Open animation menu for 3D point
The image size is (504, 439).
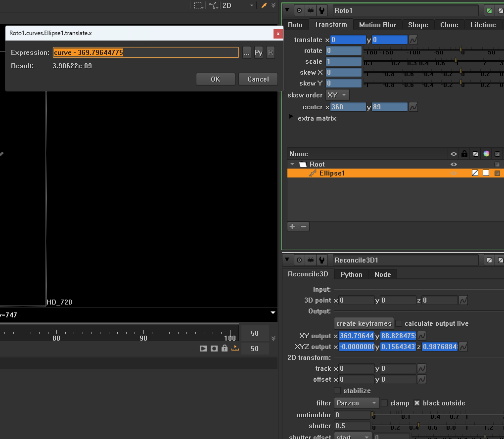pyautogui.click(x=463, y=301)
